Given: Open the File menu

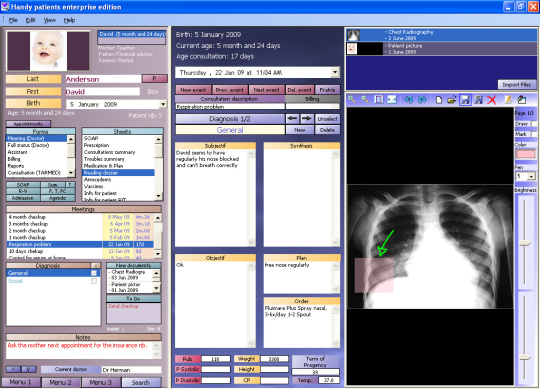Looking at the screenshot, I should click(13, 20).
